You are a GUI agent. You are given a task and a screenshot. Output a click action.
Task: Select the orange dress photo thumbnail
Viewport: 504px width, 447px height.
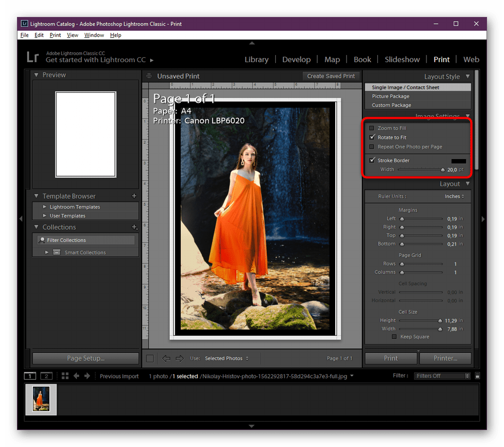click(41, 399)
